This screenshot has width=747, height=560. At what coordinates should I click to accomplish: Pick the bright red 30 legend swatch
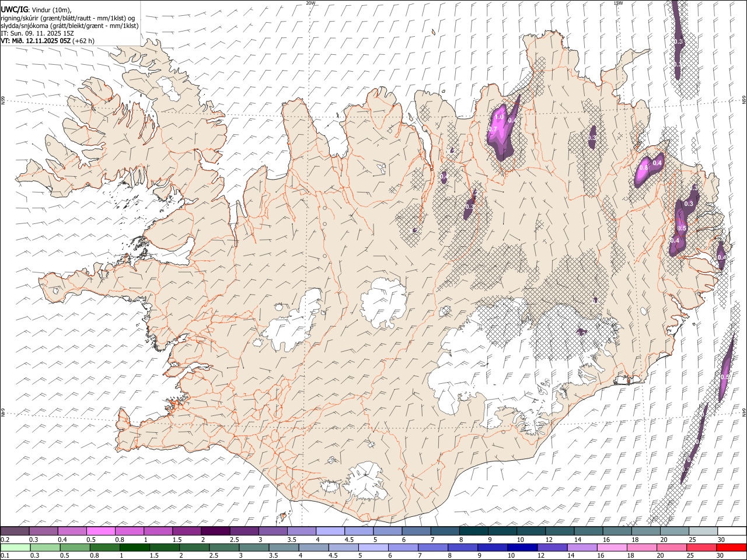pos(731,547)
